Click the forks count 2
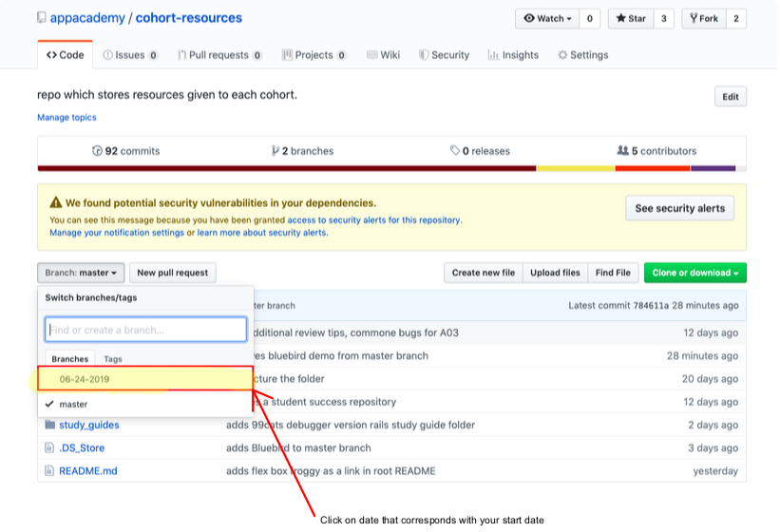 point(736,18)
